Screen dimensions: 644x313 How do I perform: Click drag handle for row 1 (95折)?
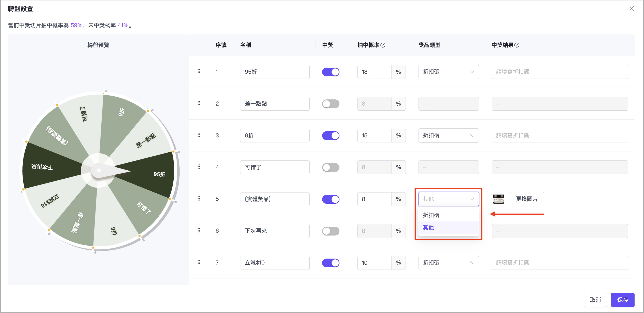pyautogui.click(x=199, y=71)
